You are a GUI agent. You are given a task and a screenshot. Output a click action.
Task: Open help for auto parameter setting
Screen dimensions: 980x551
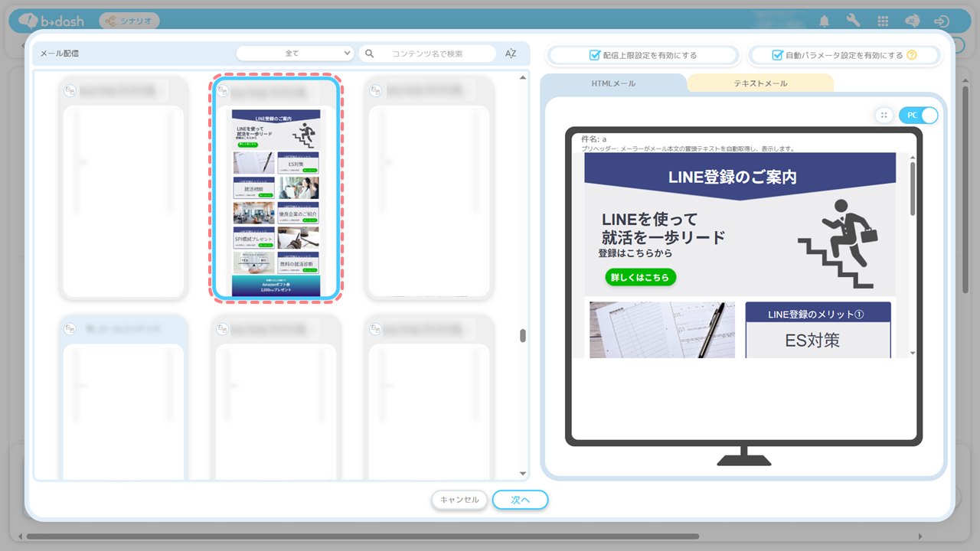click(912, 55)
